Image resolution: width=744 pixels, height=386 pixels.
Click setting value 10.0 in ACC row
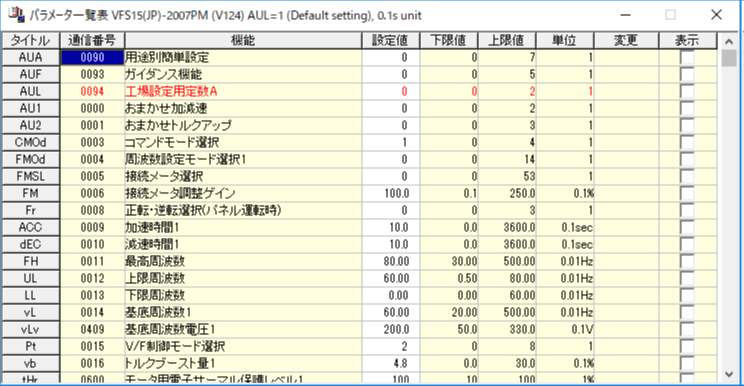(x=391, y=228)
